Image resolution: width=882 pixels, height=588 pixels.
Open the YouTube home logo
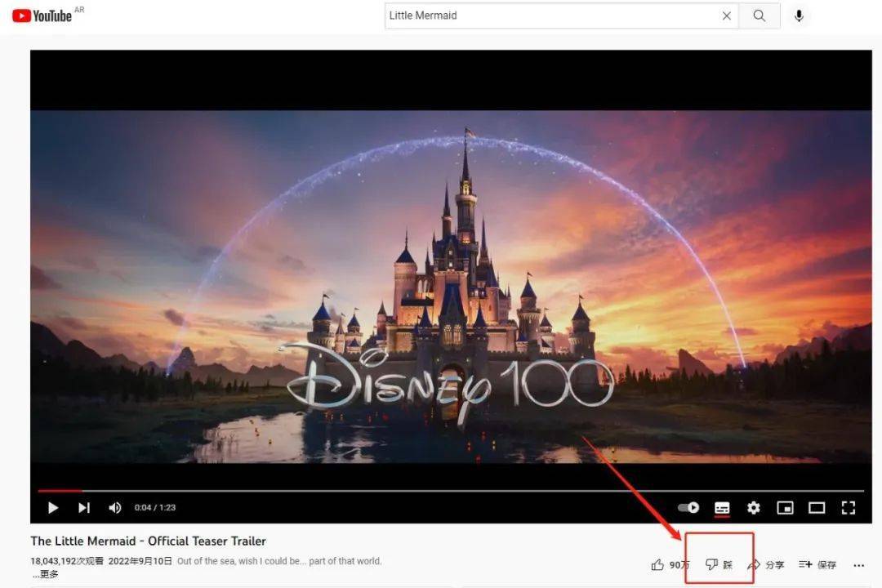[42, 16]
